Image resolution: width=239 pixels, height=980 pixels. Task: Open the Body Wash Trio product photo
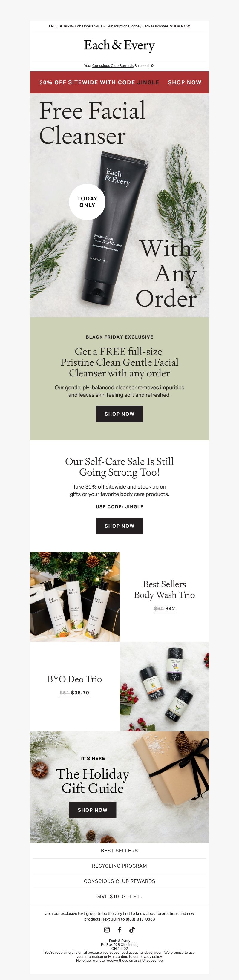point(75,597)
